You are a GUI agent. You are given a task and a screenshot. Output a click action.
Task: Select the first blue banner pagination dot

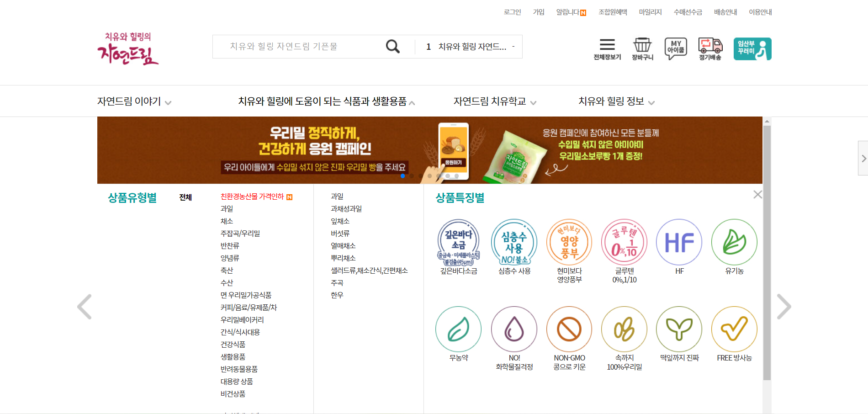pos(402,176)
